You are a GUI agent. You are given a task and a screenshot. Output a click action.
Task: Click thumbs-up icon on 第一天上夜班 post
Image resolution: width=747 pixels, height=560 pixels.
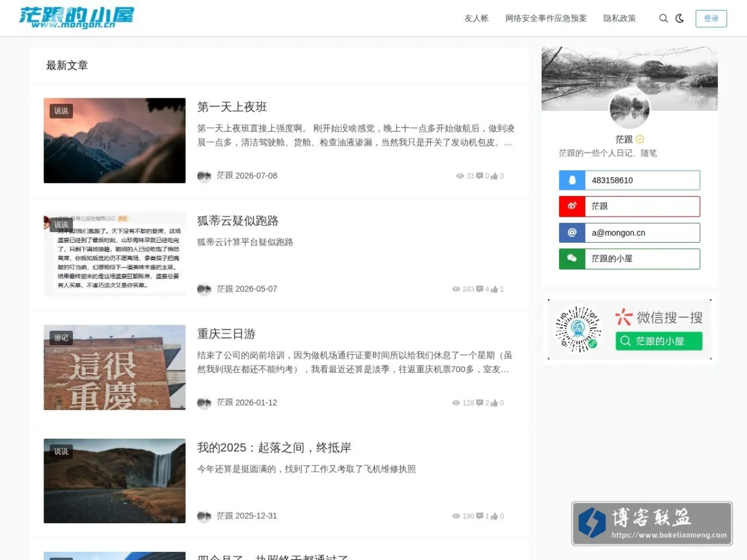tap(494, 176)
